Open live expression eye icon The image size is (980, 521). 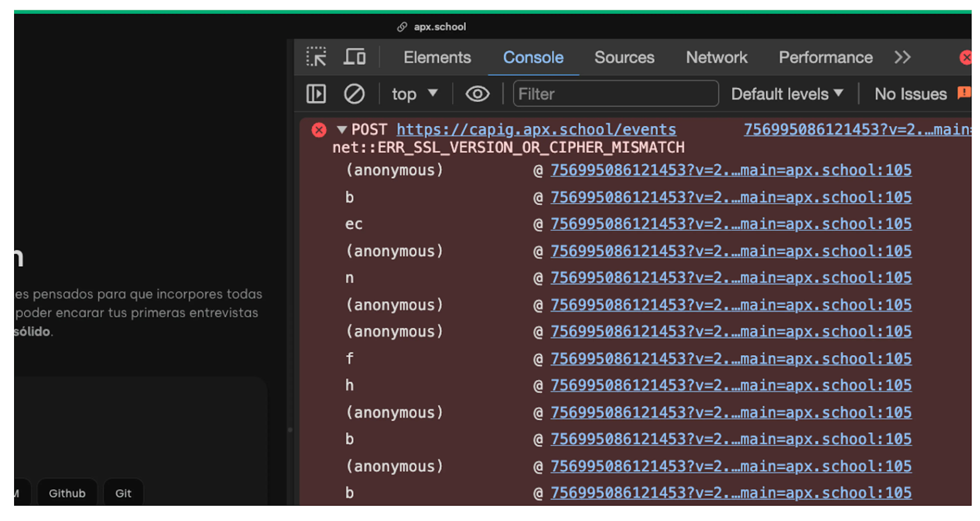tap(477, 94)
